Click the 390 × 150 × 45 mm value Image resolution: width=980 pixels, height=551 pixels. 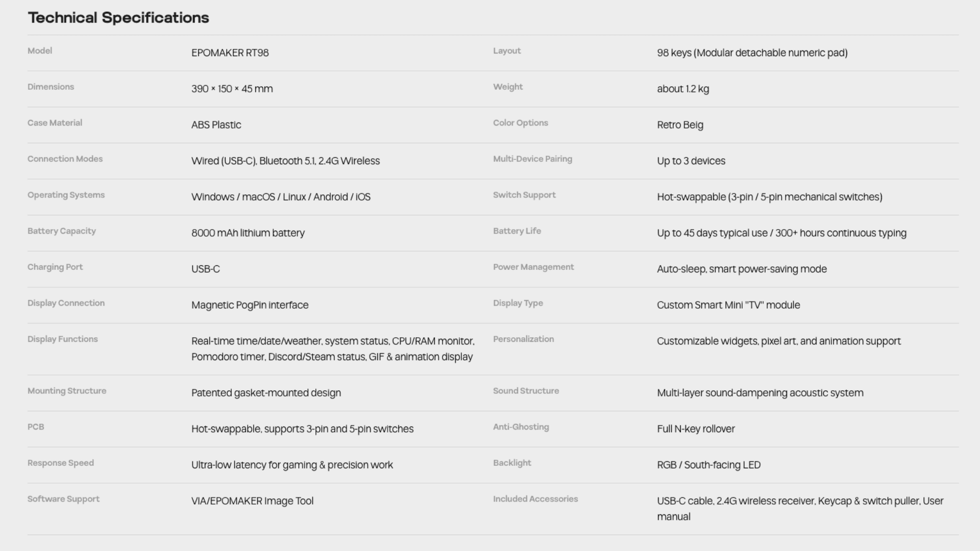coord(232,89)
